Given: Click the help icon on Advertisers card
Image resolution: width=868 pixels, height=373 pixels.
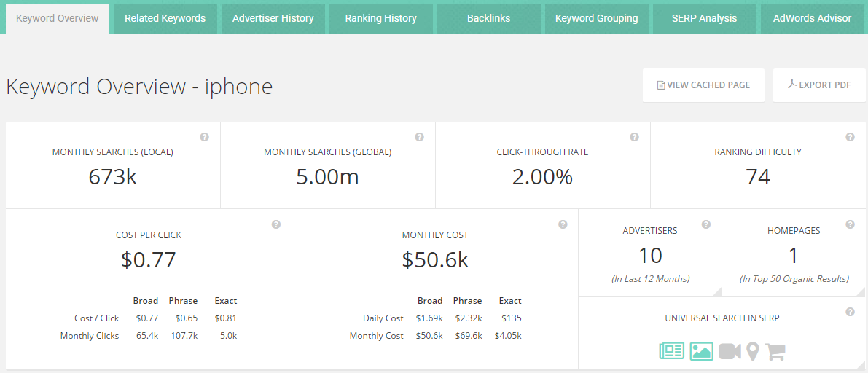Looking at the screenshot, I should point(705,224).
